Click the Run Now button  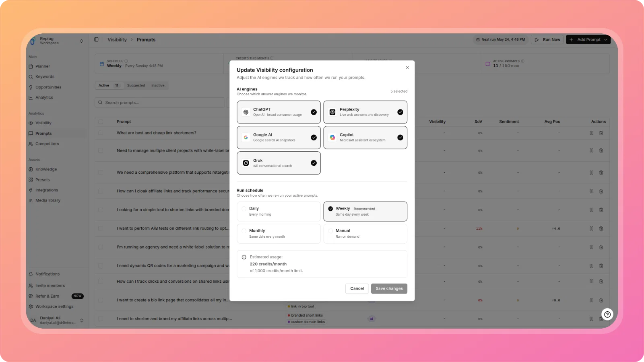pyautogui.click(x=547, y=39)
